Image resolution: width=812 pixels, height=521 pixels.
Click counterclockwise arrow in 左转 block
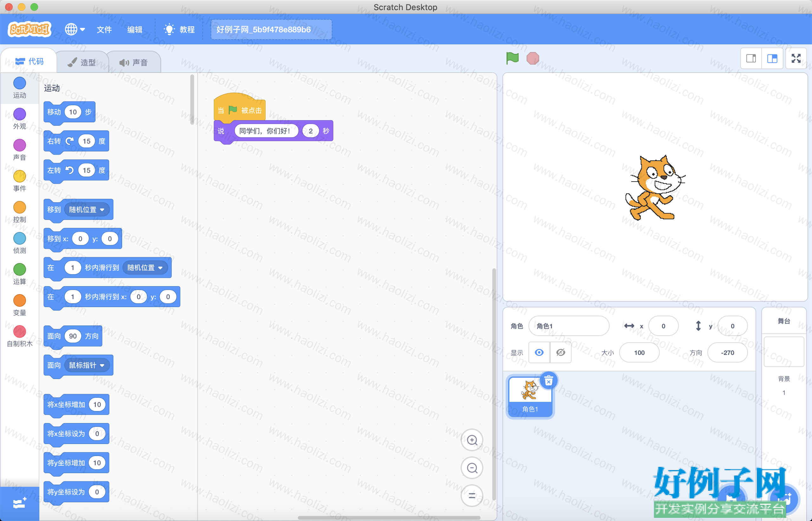70,170
